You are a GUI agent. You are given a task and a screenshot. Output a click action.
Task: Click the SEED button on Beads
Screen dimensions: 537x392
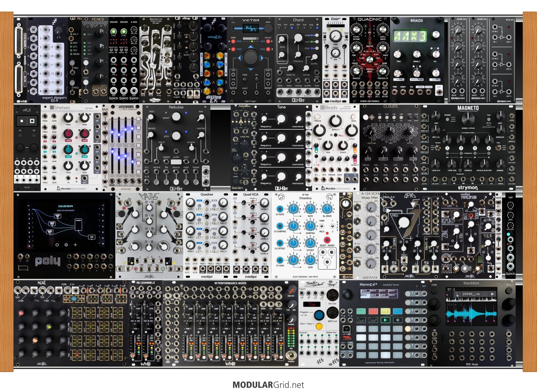[x=354, y=117]
